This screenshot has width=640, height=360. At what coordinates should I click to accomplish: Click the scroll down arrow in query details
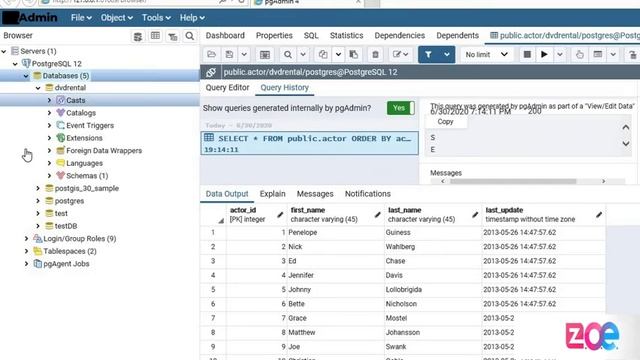(x=626, y=144)
